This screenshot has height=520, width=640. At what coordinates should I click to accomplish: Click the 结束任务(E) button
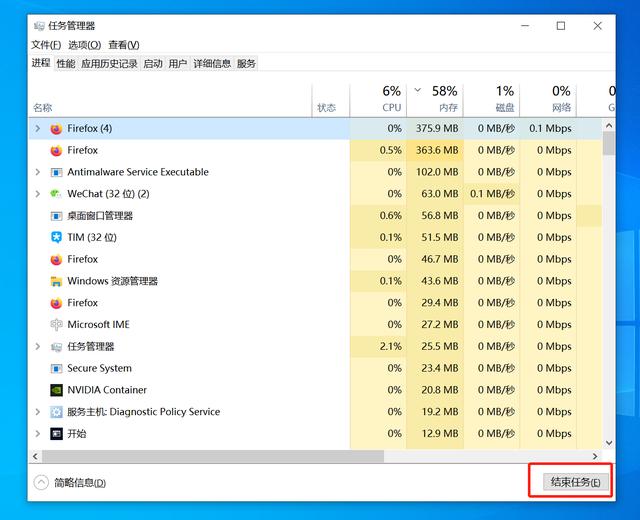click(x=576, y=482)
